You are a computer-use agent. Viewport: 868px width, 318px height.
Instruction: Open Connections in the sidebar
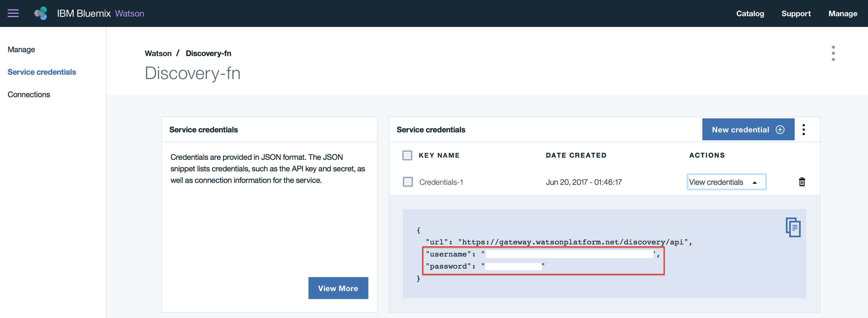point(29,95)
